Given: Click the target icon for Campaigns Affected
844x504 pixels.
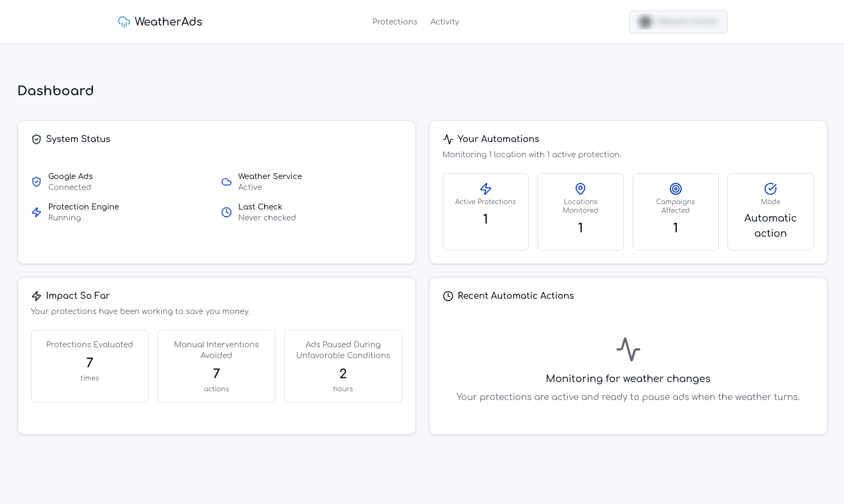Looking at the screenshot, I should pyautogui.click(x=676, y=188).
